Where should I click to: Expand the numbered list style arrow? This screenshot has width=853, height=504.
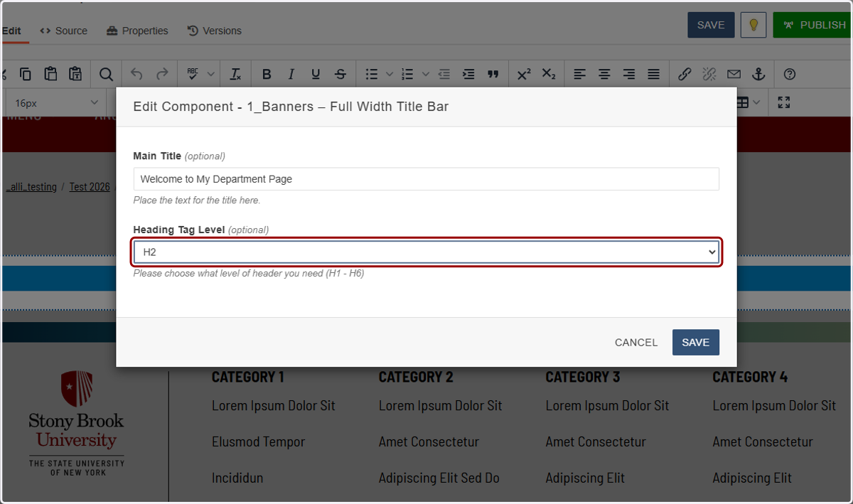425,74
